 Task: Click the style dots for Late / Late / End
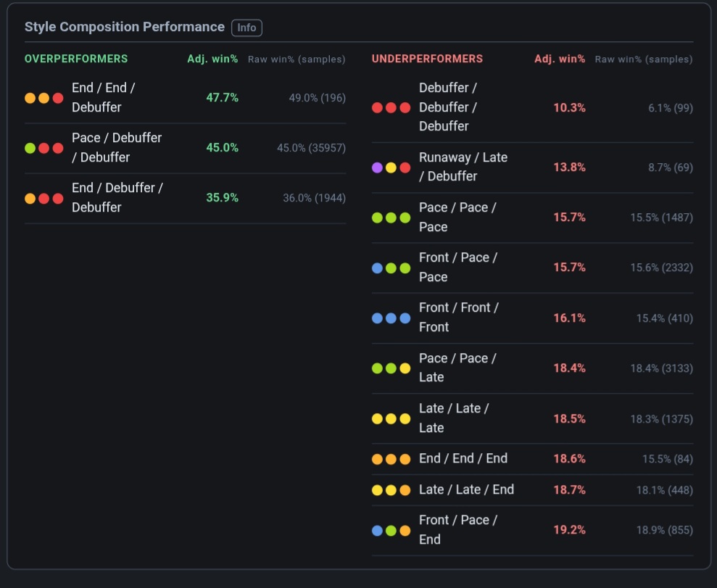point(391,490)
